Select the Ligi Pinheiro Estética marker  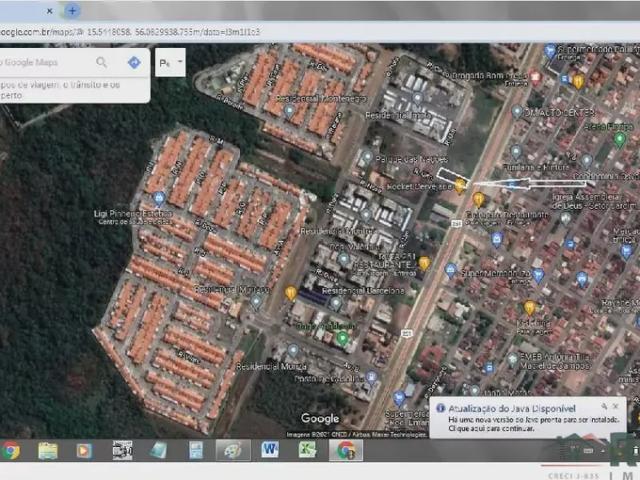(159, 198)
